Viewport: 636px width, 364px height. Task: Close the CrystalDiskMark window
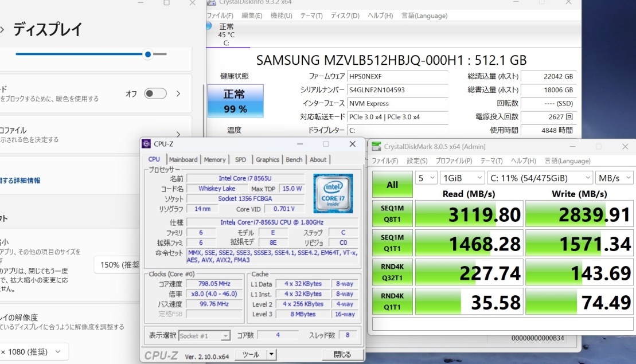pos(625,147)
